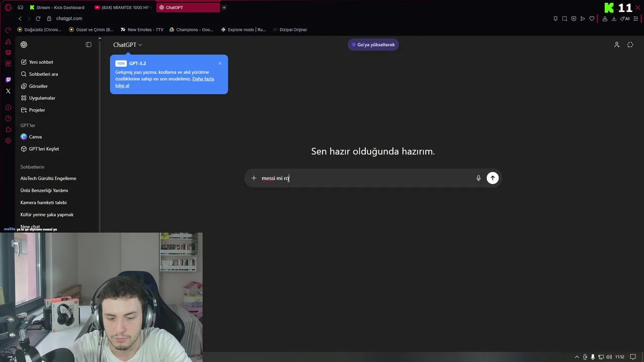Image resolution: width=644 pixels, height=362 pixels.
Task: Open the player send icon in toolbar
Action: point(583,19)
